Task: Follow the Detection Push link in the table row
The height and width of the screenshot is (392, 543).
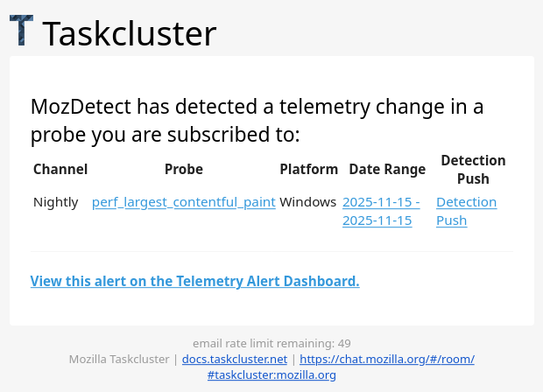Action: click(x=466, y=211)
